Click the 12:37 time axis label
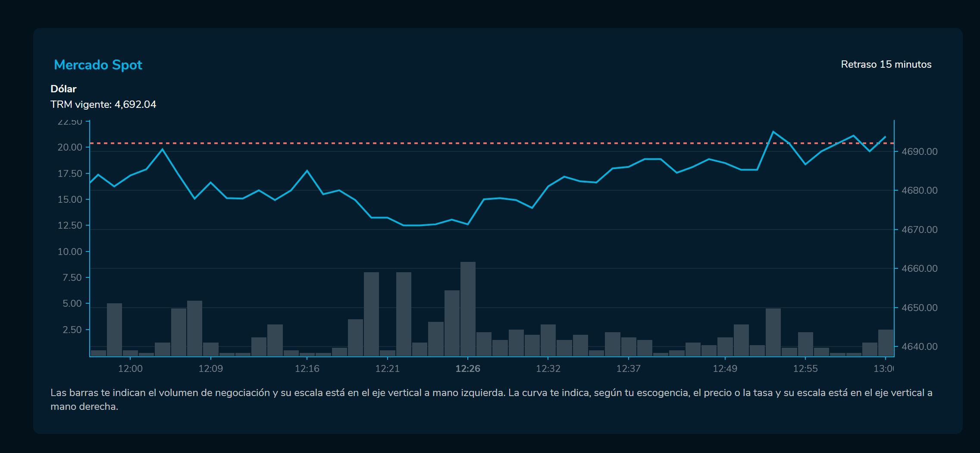The image size is (980, 453). (x=628, y=369)
